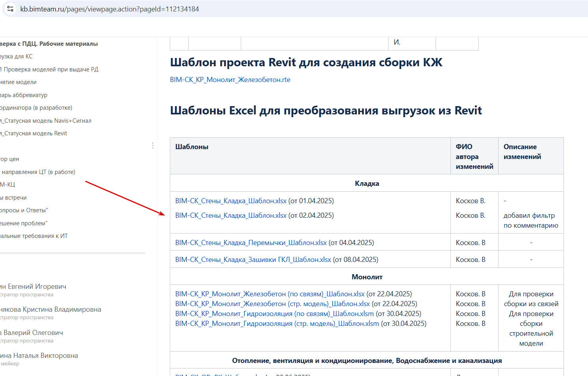Open Монолит_Гидроизоляция (по связям)_Шаблон.xlsm link
Viewport: 588px width, 376px height.
(275, 314)
